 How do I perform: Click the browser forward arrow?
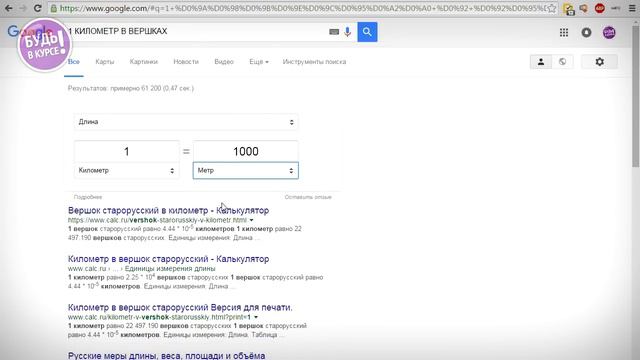23,8
